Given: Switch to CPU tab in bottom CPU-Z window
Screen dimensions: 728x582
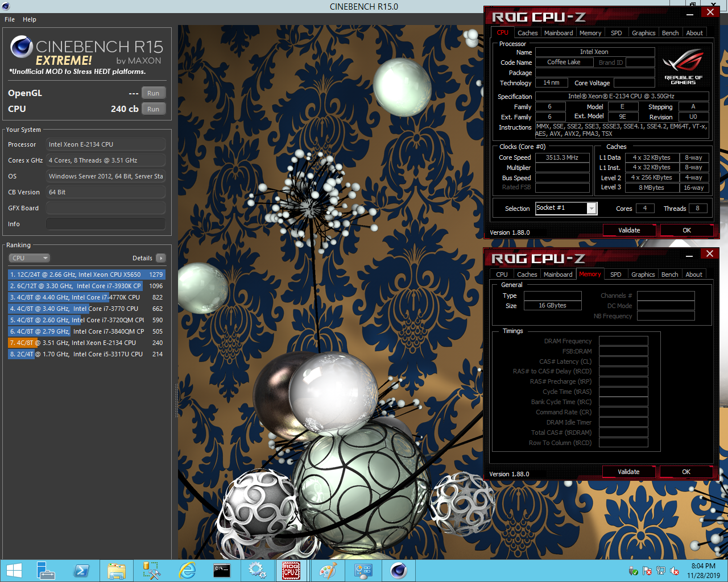Looking at the screenshot, I should pos(502,275).
